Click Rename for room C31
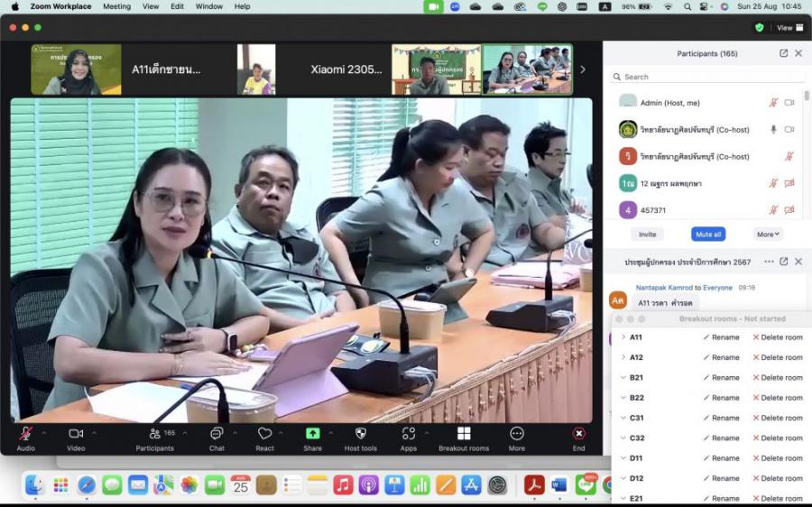This screenshot has height=507, width=812. [720, 418]
